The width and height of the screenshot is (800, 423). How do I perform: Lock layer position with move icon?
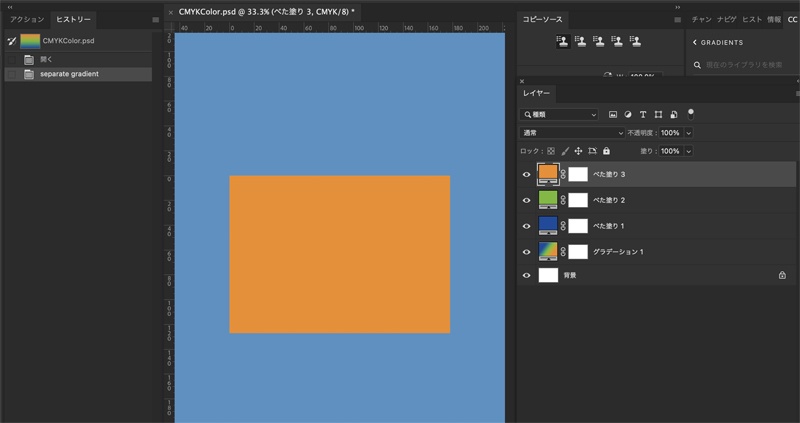(578, 151)
